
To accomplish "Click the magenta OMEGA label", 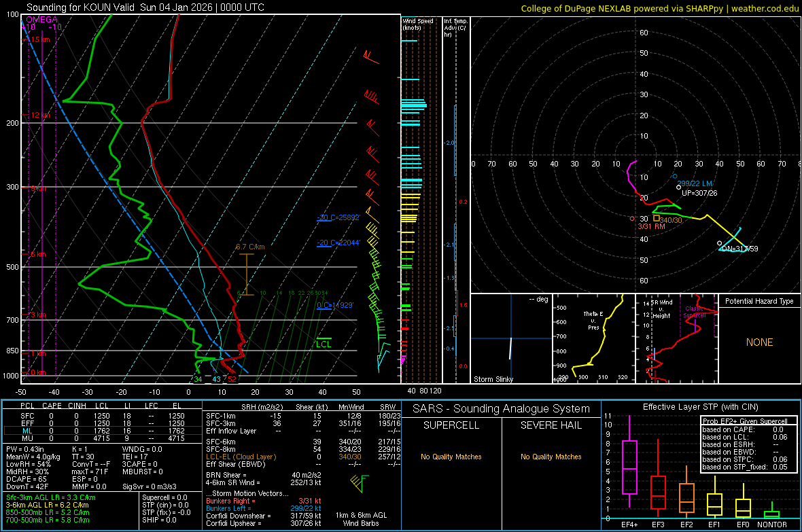I will click(42, 20).
